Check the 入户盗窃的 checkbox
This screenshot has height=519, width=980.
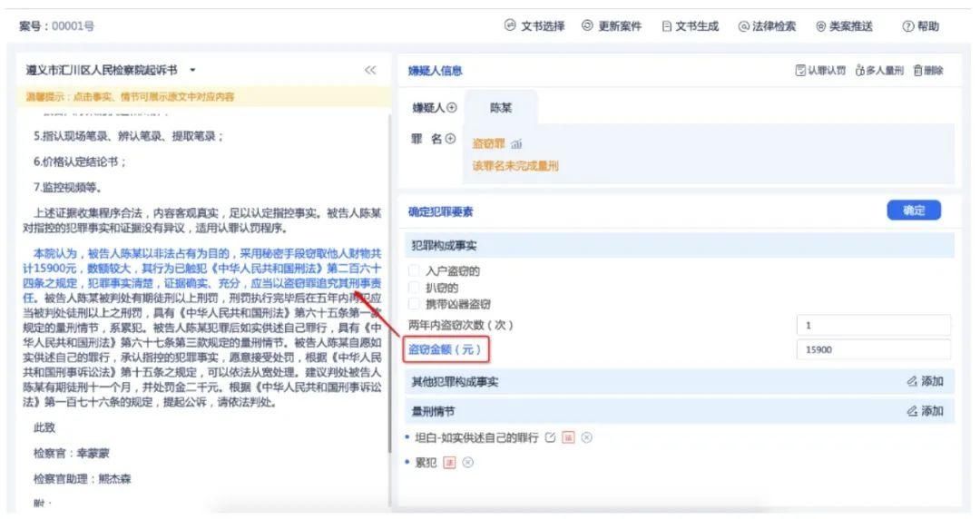(414, 270)
